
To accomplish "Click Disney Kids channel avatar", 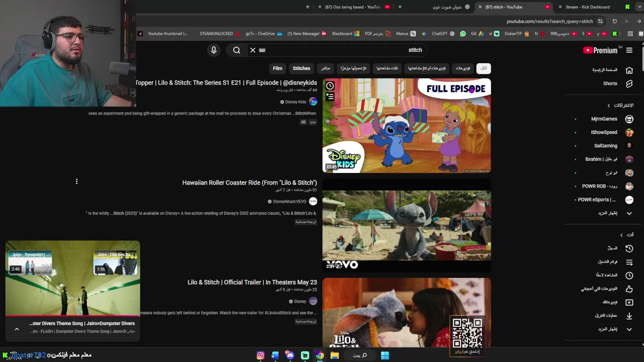I will click(313, 102).
